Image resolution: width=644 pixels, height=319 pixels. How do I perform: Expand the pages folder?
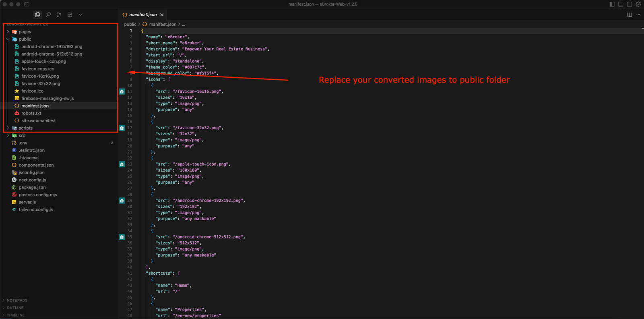click(25, 32)
